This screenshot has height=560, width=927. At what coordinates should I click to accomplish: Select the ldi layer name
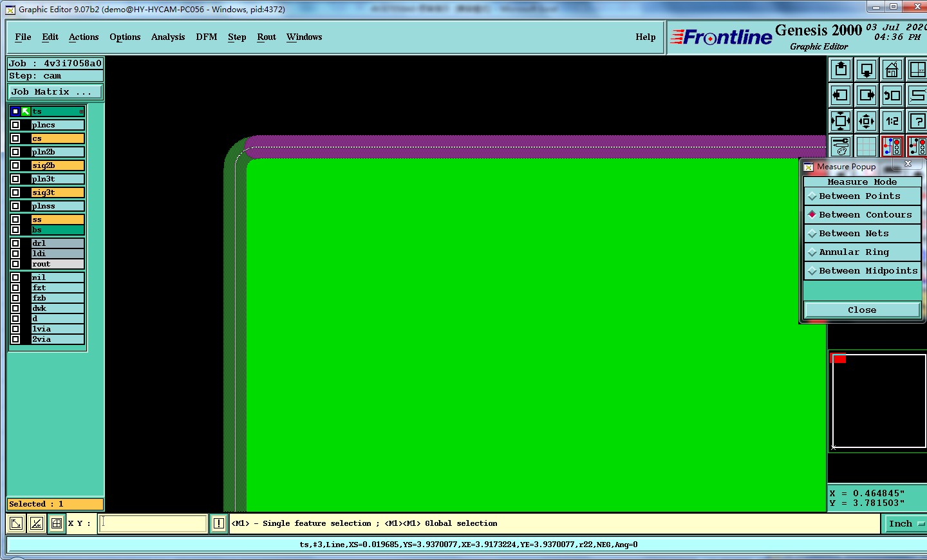(x=57, y=254)
